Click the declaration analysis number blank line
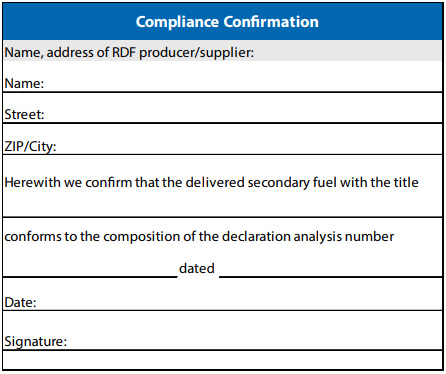The height and width of the screenshot is (374, 446). [90, 268]
